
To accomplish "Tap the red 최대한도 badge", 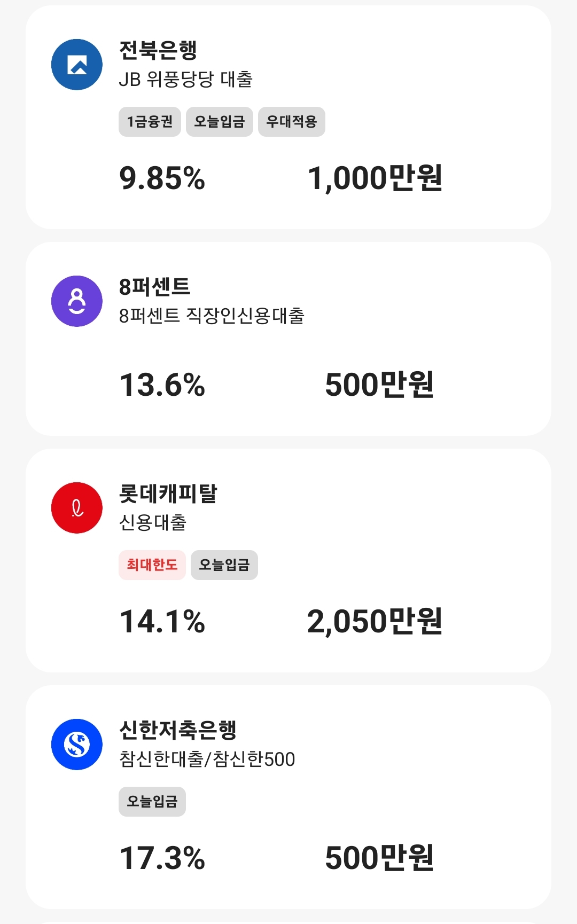I will [152, 565].
